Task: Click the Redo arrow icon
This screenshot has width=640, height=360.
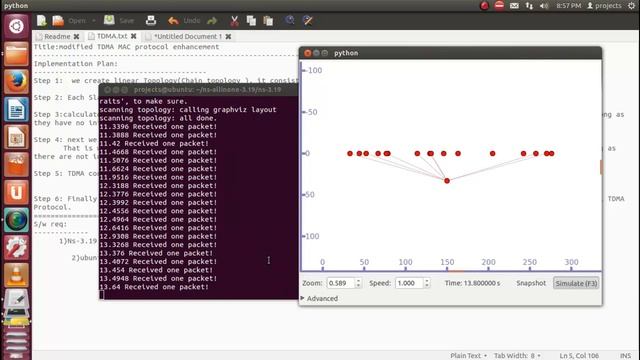Action: pyautogui.click(x=212, y=20)
